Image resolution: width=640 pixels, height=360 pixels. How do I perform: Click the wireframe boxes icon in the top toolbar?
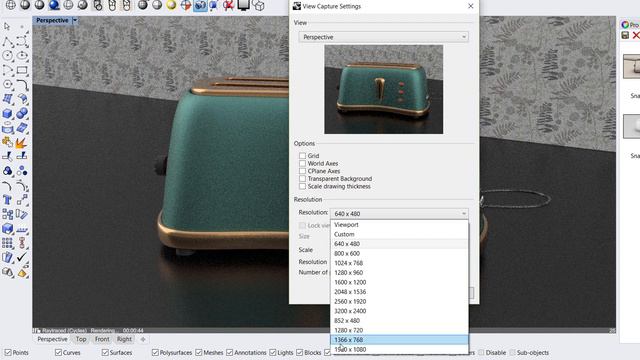pos(258,5)
